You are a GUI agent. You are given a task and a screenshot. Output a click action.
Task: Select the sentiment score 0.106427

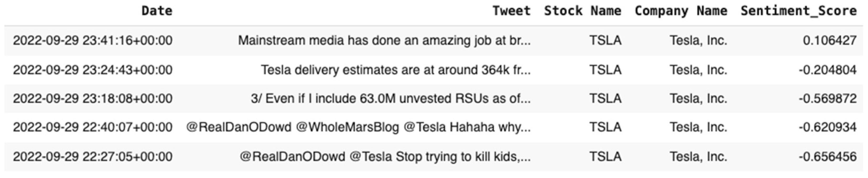[829, 40]
